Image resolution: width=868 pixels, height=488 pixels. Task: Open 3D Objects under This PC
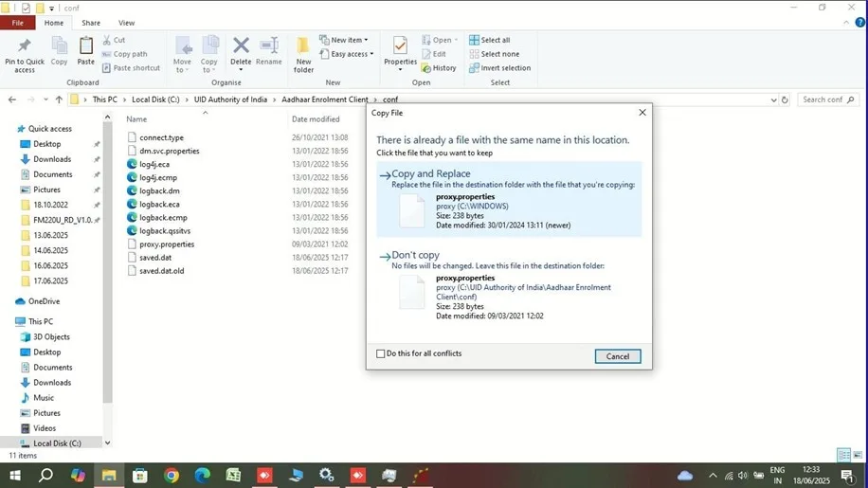(51, 336)
